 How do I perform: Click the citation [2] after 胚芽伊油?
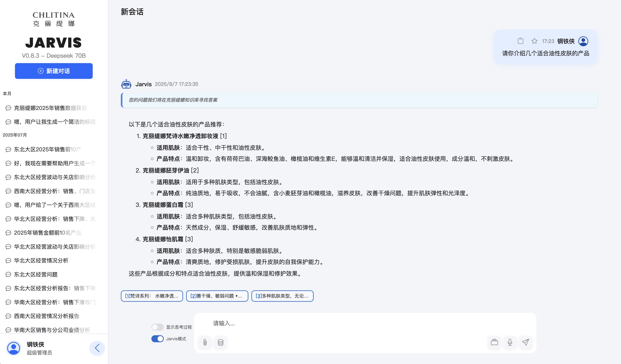tap(195, 170)
